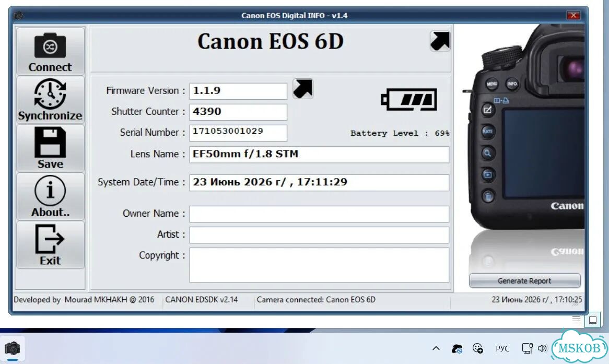This screenshot has height=364, width=609.
Task: Click the smiley plus tray icon
Action: pyautogui.click(x=478, y=348)
